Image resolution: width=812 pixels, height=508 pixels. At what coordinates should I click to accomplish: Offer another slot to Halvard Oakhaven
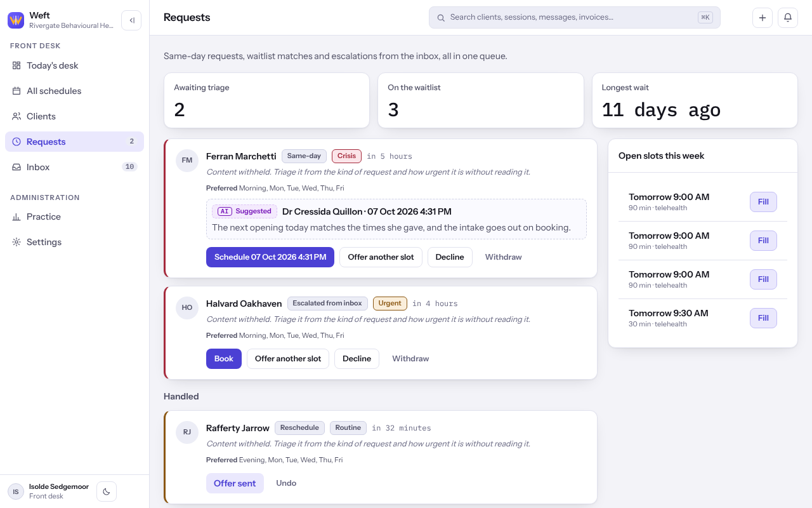pos(288,359)
